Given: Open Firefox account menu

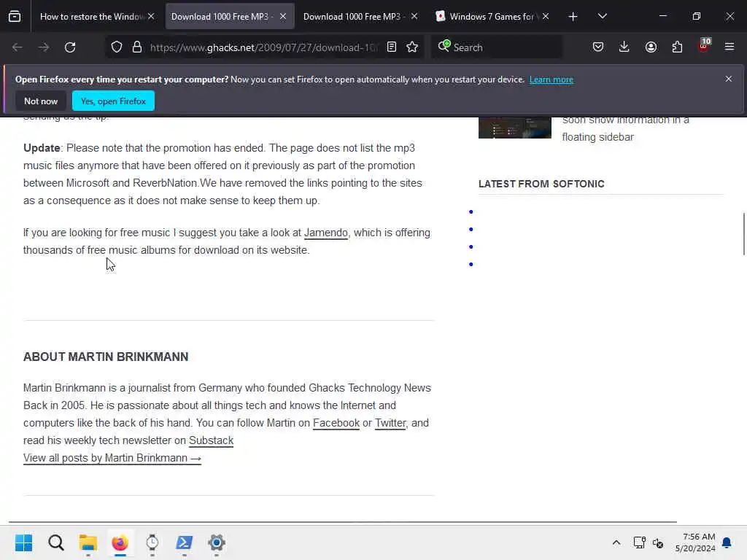Looking at the screenshot, I should pyautogui.click(x=651, y=47).
